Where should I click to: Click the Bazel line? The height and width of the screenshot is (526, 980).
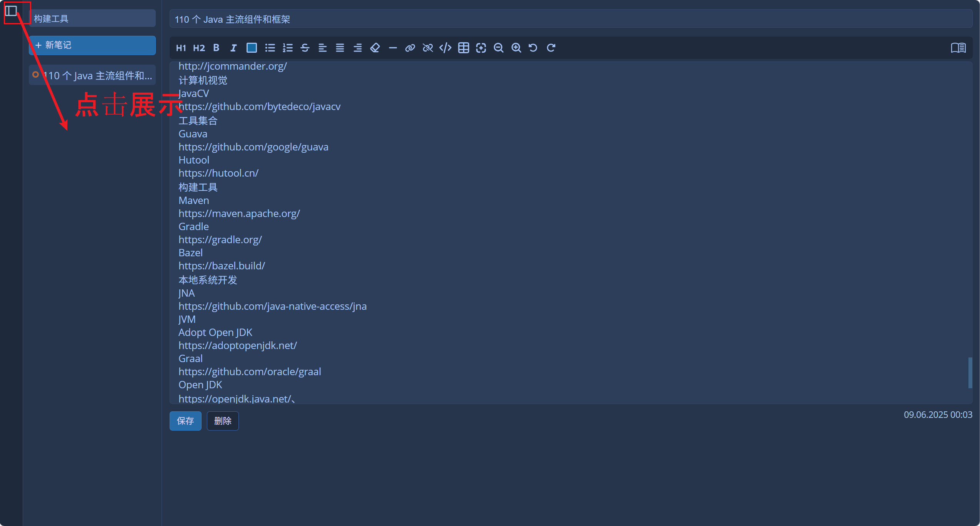(x=190, y=253)
